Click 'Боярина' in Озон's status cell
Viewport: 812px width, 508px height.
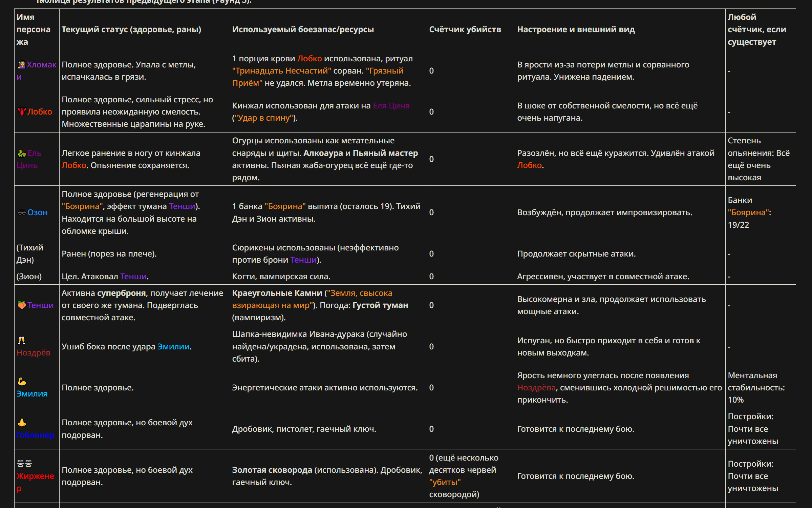(82, 206)
